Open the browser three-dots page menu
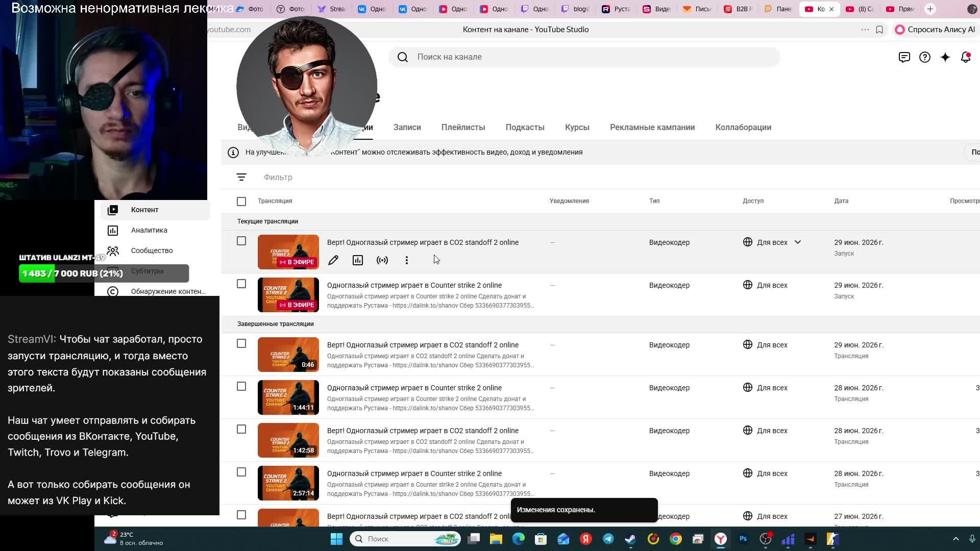 coord(865,30)
